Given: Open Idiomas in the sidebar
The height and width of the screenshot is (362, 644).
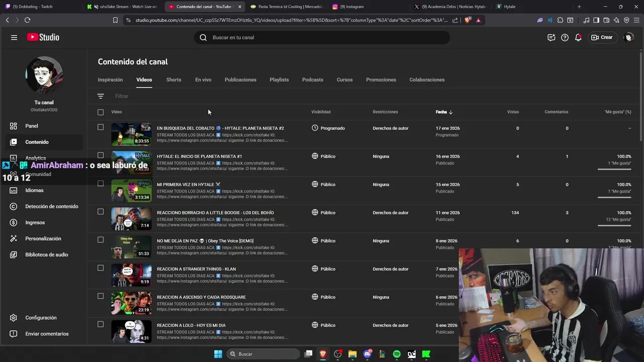Looking at the screenshot, I should click(44, 190).
